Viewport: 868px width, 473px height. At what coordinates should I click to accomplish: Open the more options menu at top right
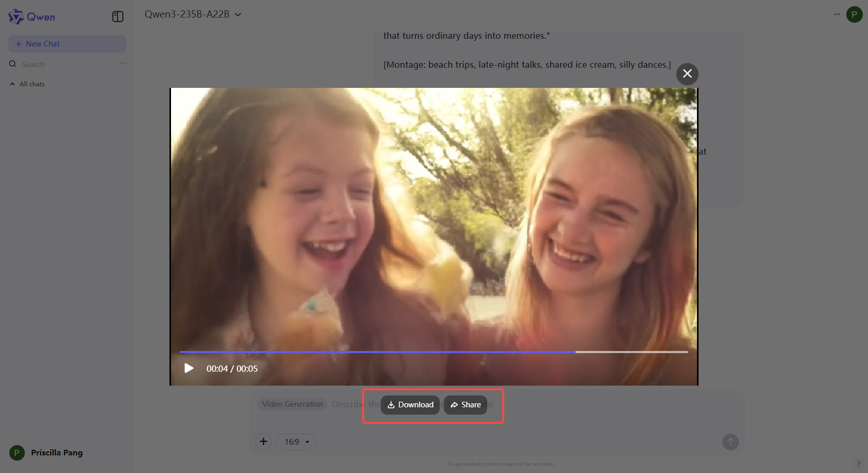[837, 14]
